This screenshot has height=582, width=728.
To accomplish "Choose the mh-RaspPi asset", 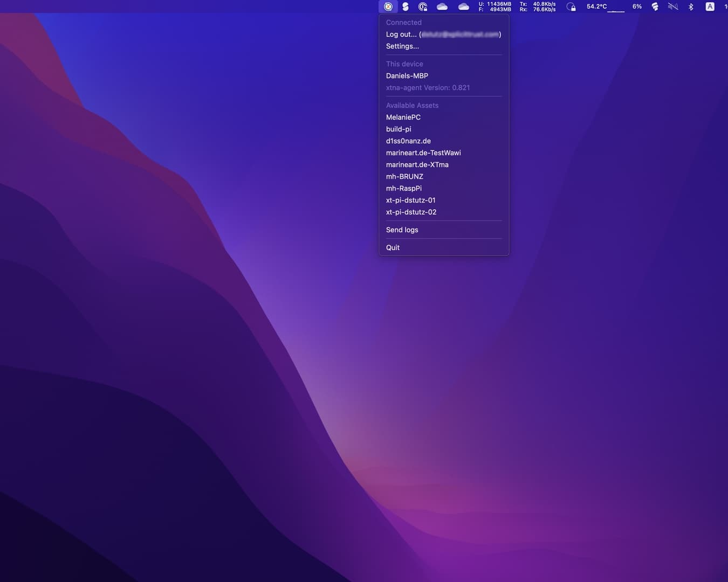I will (444, 188).
